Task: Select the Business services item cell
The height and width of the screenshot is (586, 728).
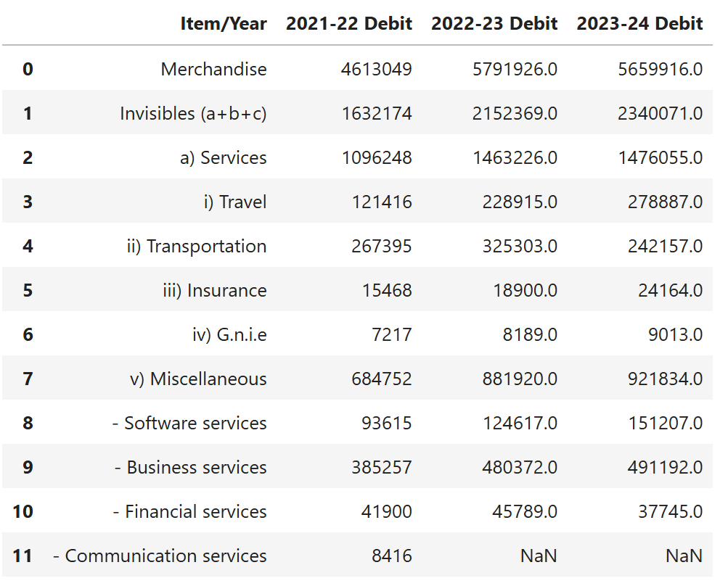Action: click(x=190, y=468)
